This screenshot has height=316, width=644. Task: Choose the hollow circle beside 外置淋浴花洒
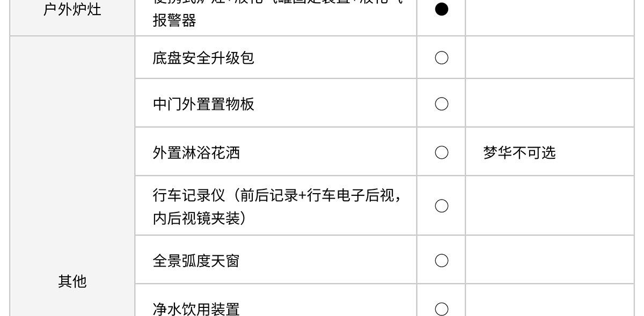pos(441,153)
